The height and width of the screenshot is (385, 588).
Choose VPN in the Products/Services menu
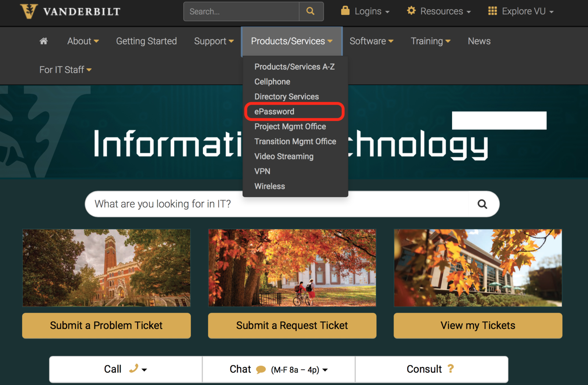(x=262, y=172)
